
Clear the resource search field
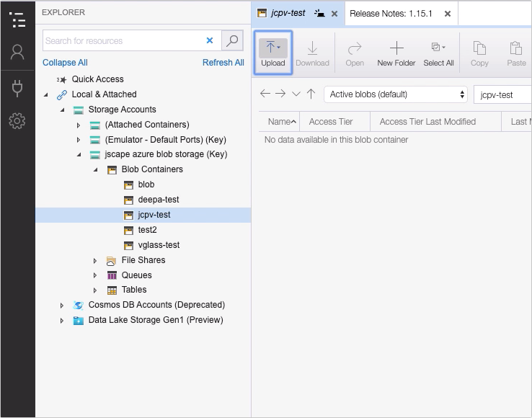[210, 41]
